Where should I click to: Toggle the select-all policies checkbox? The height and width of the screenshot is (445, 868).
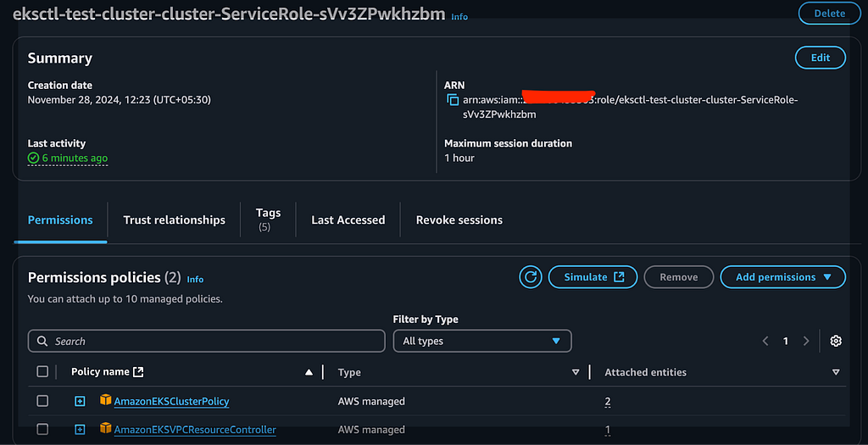(42, 371)
